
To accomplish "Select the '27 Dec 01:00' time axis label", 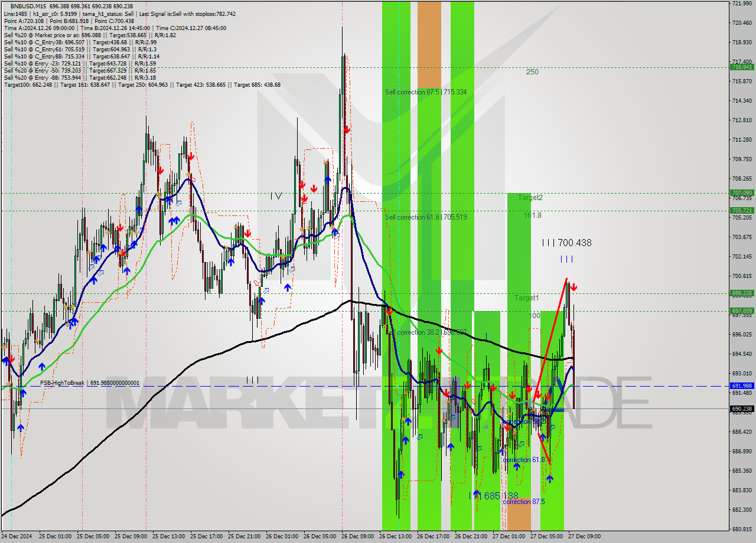I will point(508,537).
